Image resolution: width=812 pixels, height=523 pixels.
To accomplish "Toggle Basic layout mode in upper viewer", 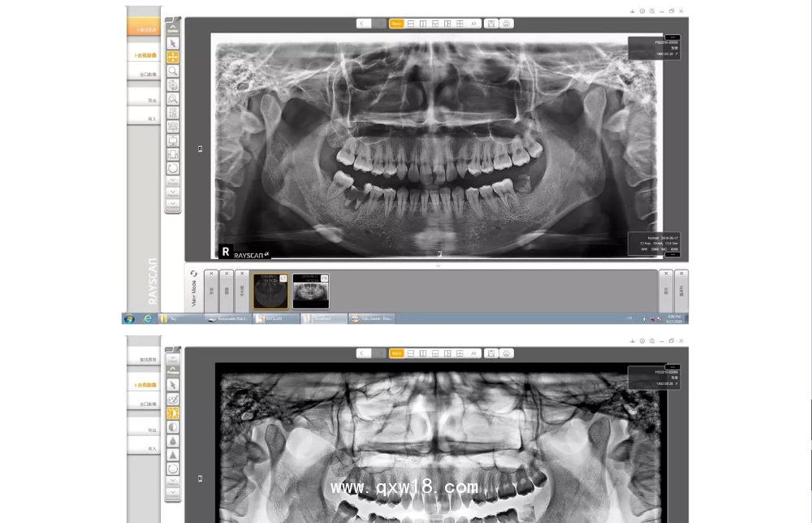I will tap(396, 24).
